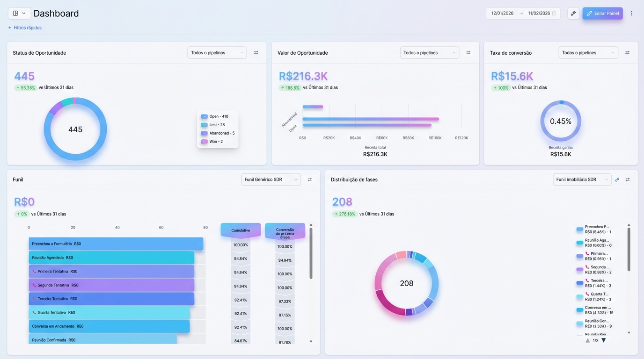Open the Funil Genérico SDR dropdown
This screenshot has width=644, height=359.
(271, 179)
